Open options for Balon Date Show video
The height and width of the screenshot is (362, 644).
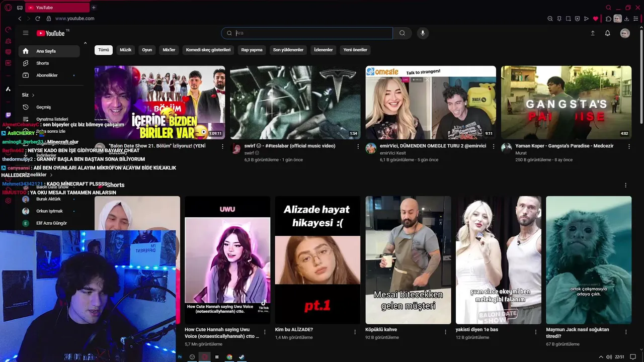pos(222,146)
